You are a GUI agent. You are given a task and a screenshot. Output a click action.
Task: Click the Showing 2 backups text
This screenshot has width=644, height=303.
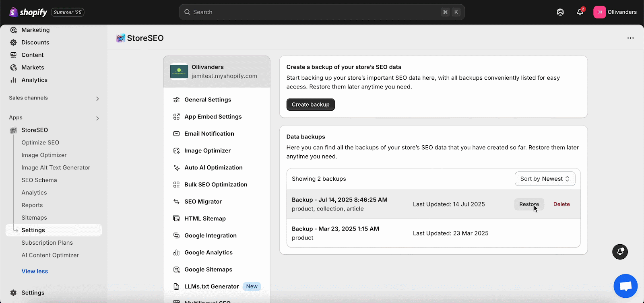point(319,179)
